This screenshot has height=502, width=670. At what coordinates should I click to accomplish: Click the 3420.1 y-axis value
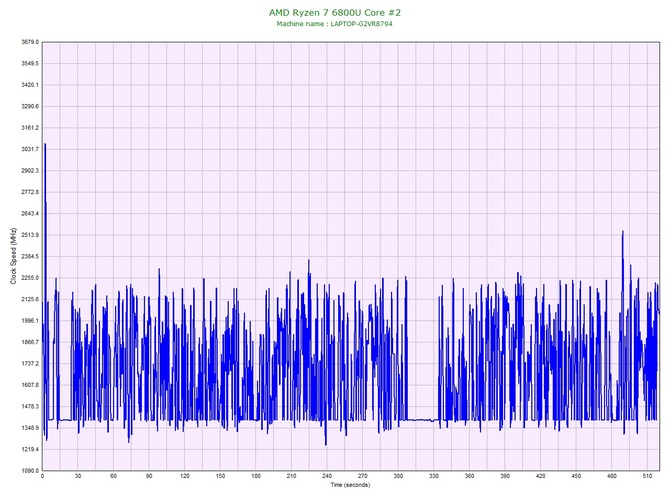point(30,85)
